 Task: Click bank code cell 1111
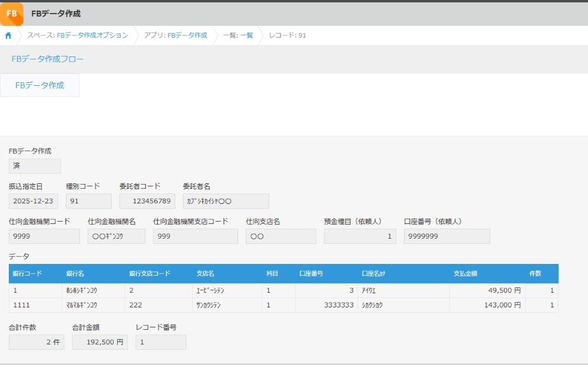pyautogui.click(x=36, y=305)
